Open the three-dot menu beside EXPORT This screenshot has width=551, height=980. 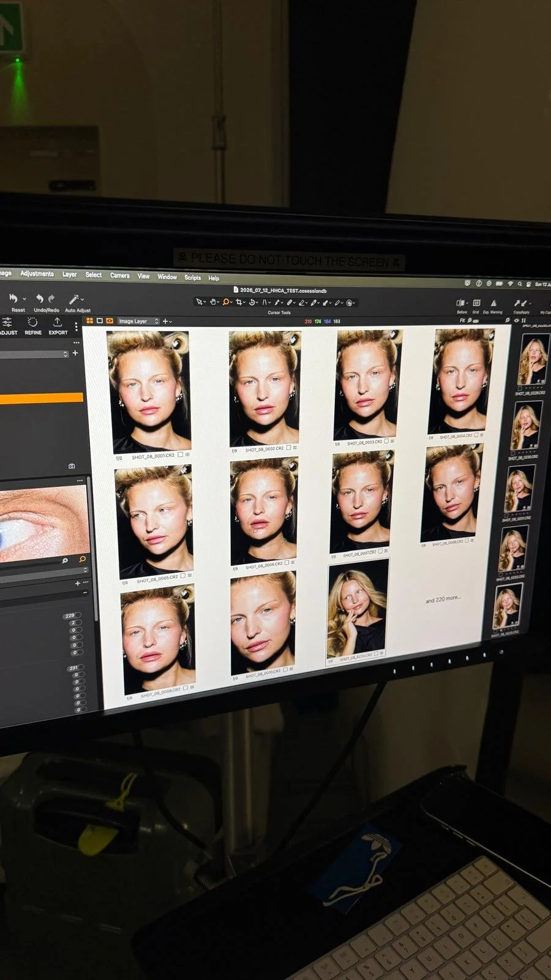point(76,327)
